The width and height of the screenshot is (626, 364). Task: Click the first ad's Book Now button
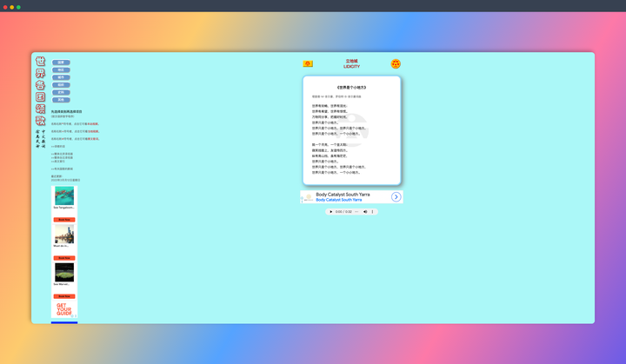click(64, 220)
